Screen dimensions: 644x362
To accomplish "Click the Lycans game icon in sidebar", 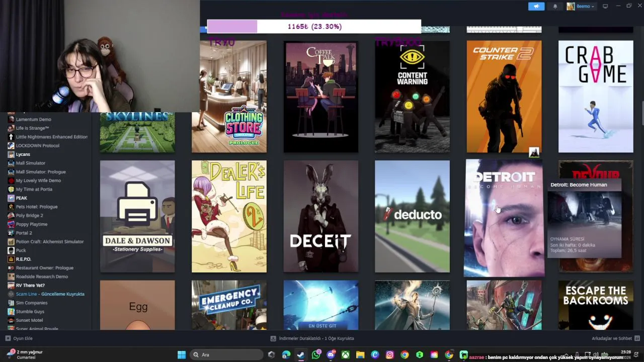I will pyautogui.click(x=11, y=154).
